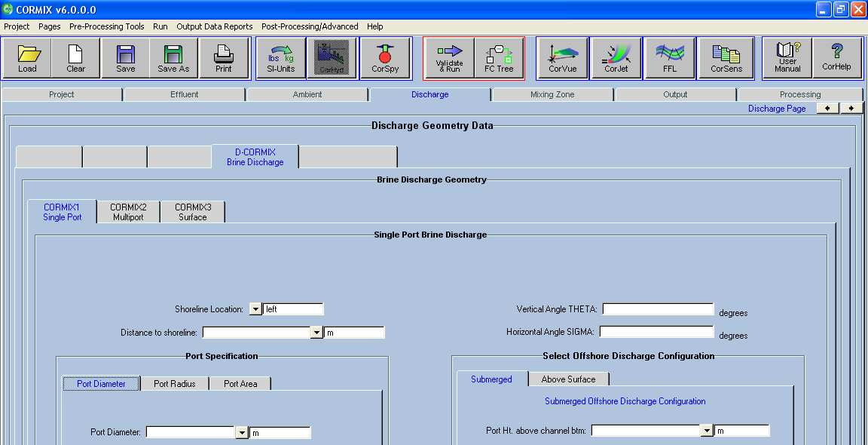Toggle SI-Units lbs/kg converter
Image resolution: width=868 pixels, height=445 pixels.
(281, 58)
